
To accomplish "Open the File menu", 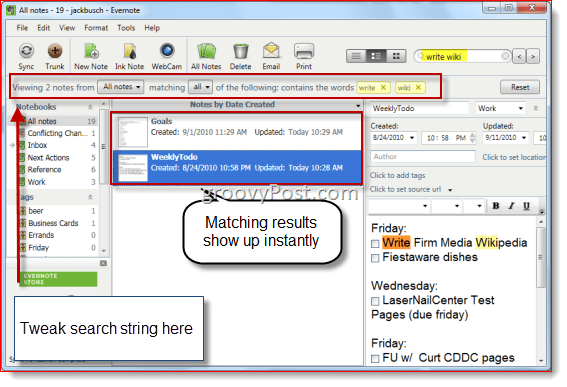I will click(x=22, y=28).
